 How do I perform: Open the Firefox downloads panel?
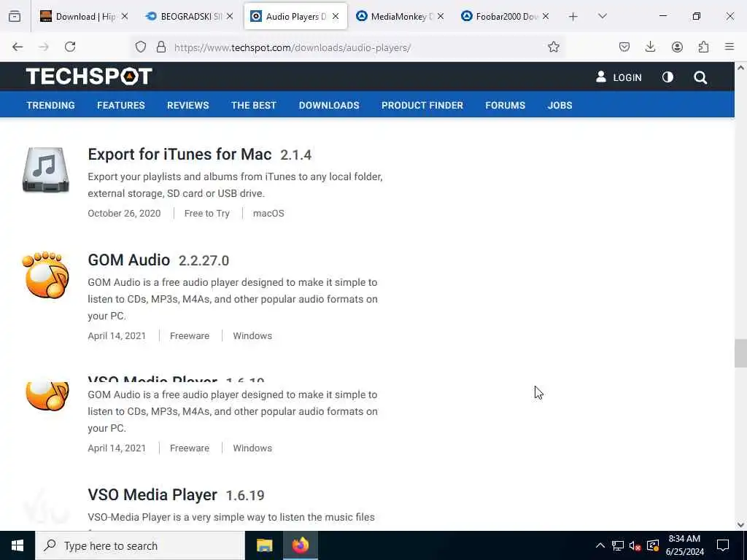tap(650, 47)
